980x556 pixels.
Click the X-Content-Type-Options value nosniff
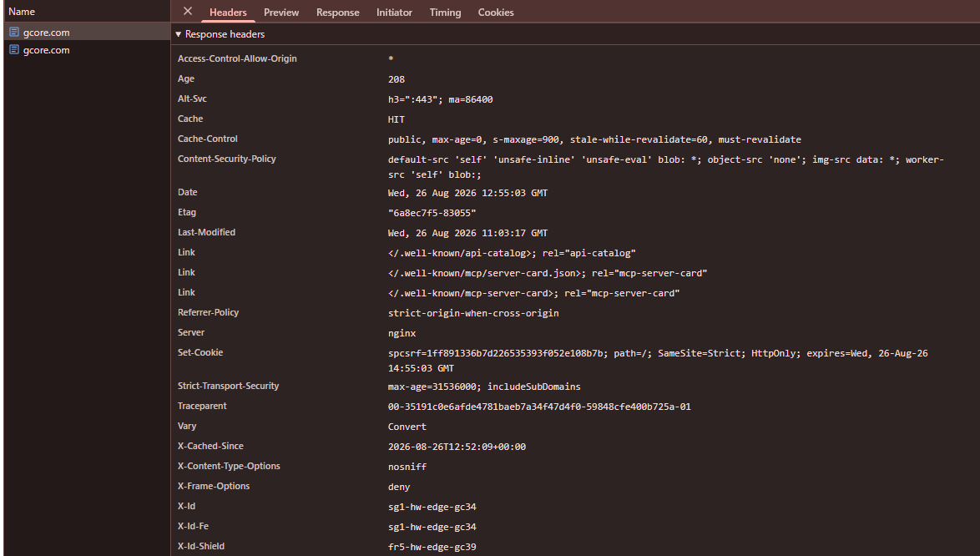407,467
